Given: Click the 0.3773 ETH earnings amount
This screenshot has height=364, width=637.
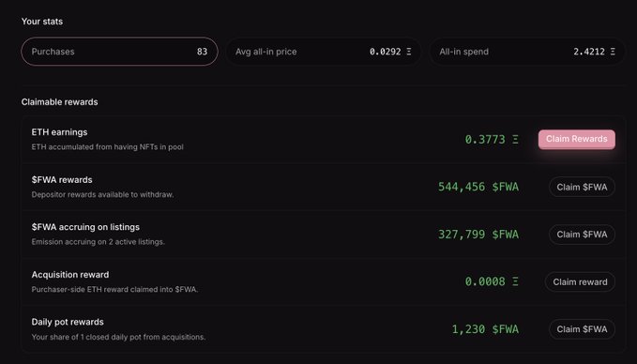Looking at the screenshot, I should click(492, 140).
